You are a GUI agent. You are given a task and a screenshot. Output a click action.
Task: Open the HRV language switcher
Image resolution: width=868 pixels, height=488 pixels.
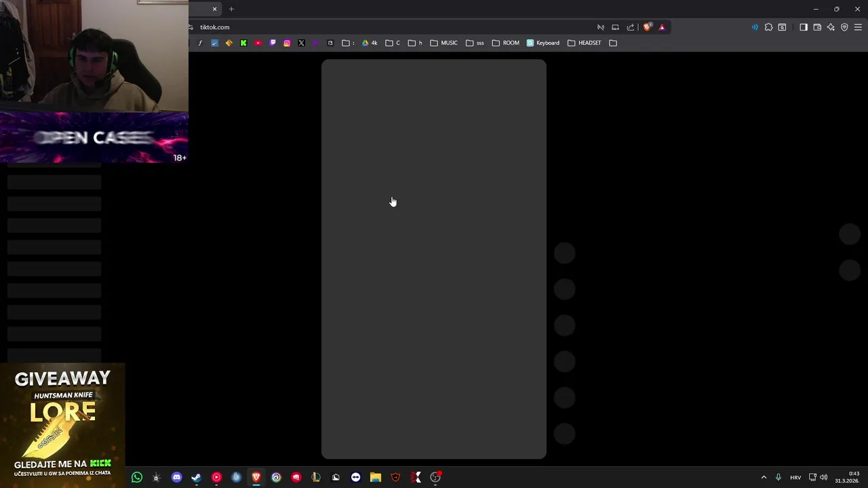coord(795,477)
